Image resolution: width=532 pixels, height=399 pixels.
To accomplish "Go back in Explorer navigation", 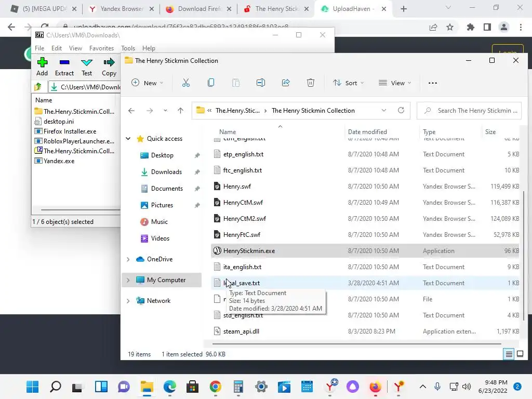I will [x=131, y=111].
